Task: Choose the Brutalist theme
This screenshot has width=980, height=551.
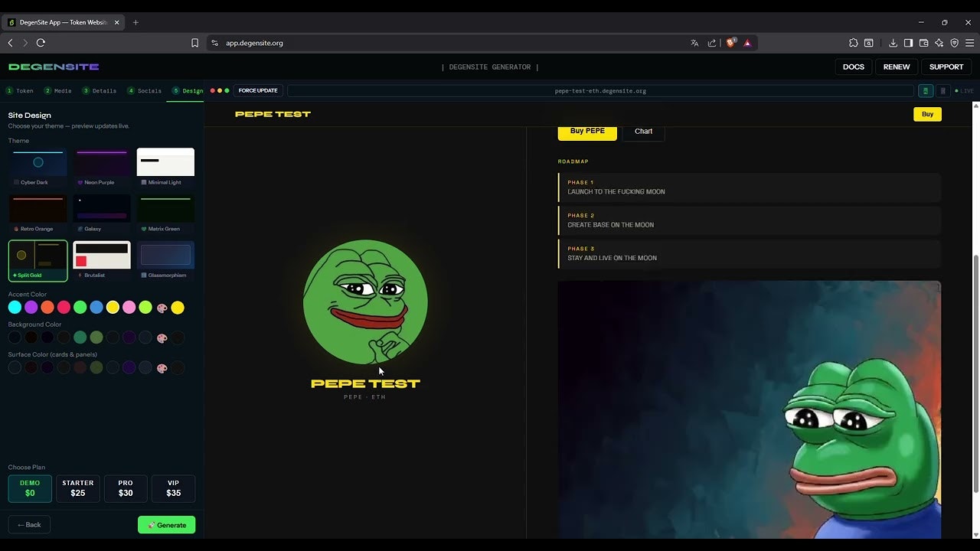Action: click(x=102, y=261)
